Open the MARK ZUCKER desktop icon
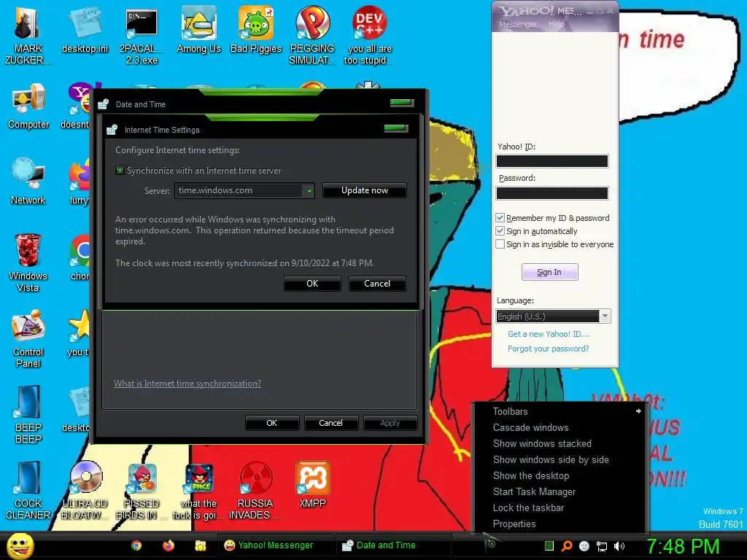This screenshot has width=747, height=560. pos(28,36)
